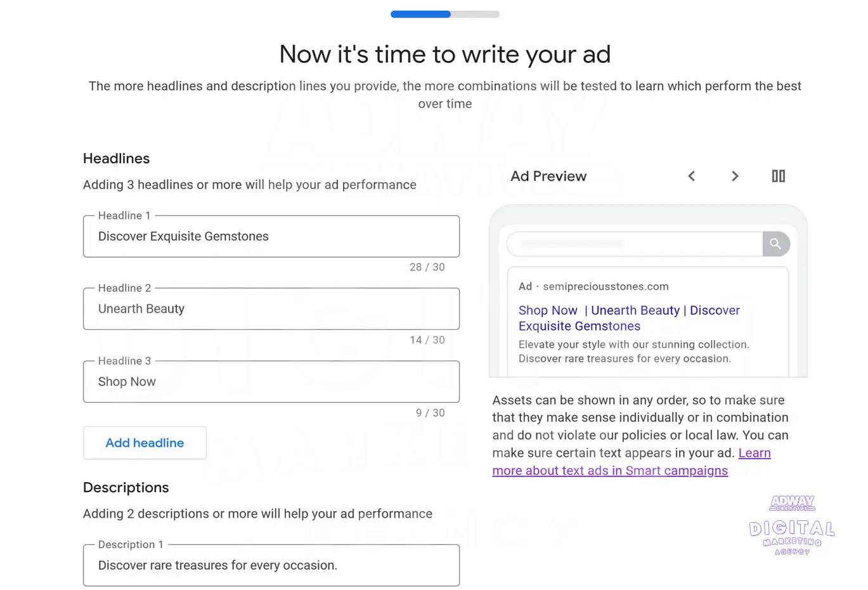The width and height of the screenshot is (868, 590).
Task: Click the next arrow in Ad Preview
Action: [734, 176]
